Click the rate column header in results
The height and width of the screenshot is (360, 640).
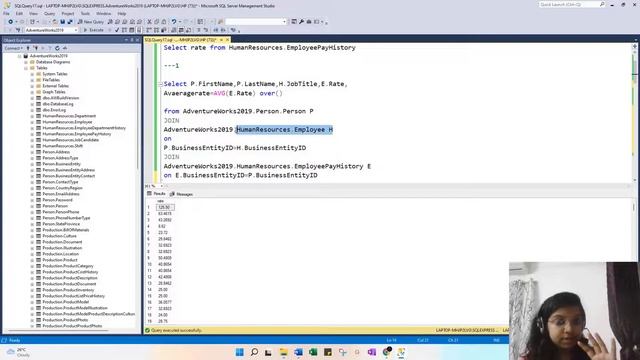coord(161,201)
